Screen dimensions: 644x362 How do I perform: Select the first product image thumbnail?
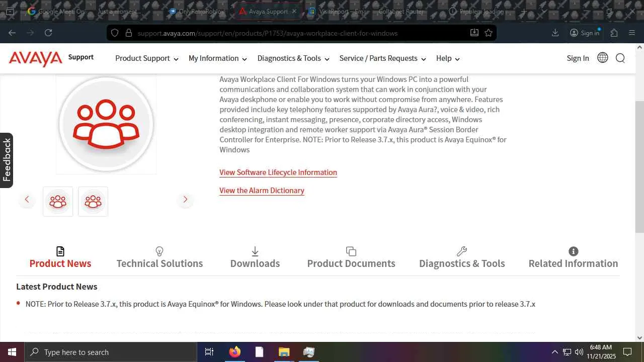58,202
